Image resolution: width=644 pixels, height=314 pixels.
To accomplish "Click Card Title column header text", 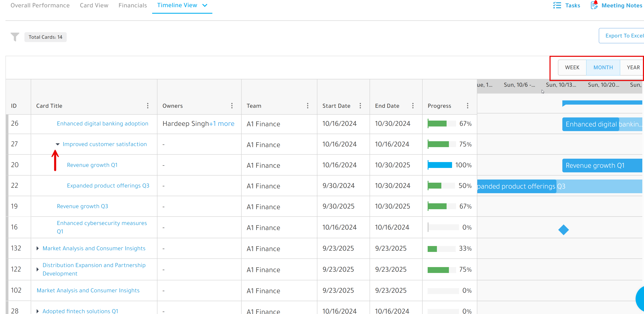I will tap(49, 106).
